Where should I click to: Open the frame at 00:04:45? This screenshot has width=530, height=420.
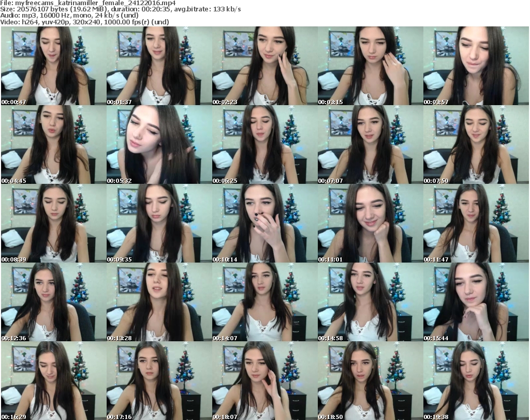click(53, 144)
